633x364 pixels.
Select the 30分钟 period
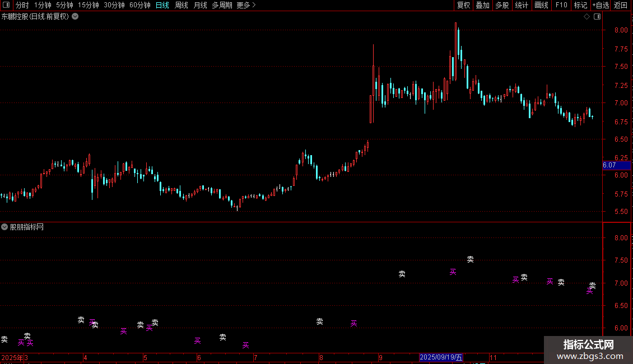[x=114, y=5]
